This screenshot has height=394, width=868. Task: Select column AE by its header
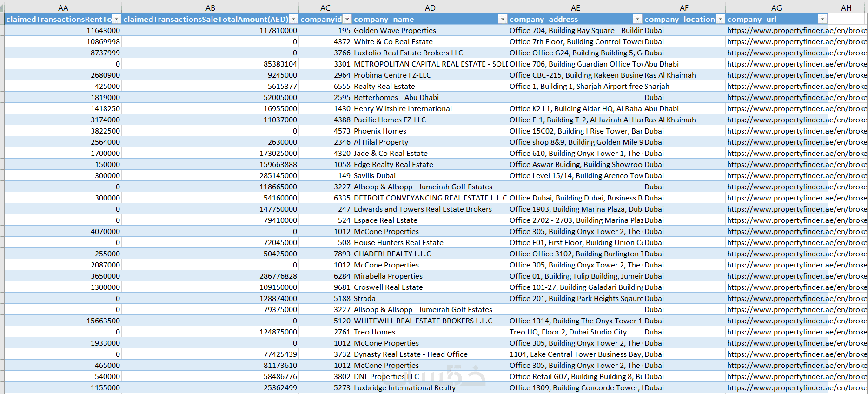point(576,7)
